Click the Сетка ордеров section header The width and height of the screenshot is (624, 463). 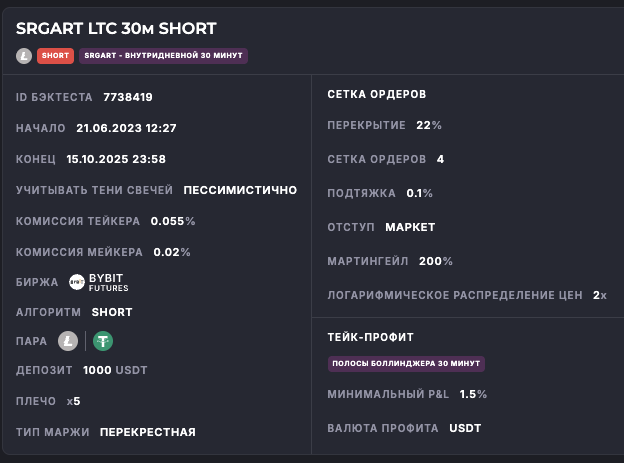[377, 94]
